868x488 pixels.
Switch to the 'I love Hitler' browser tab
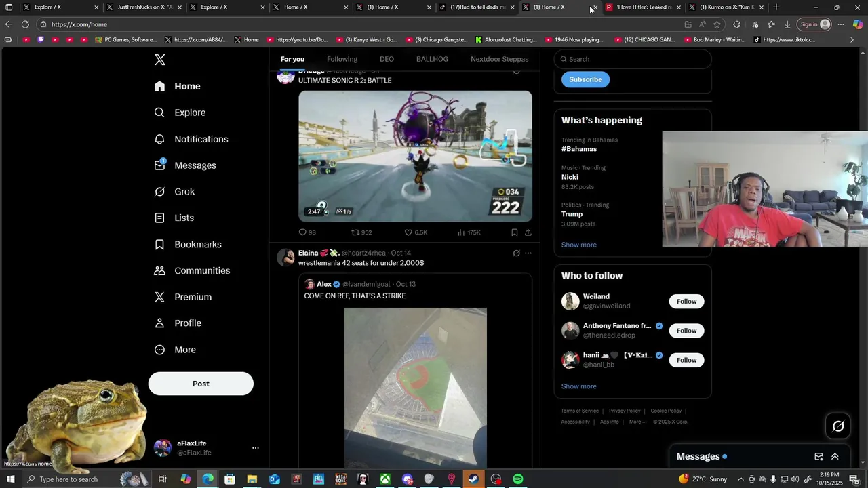point(644,7)
